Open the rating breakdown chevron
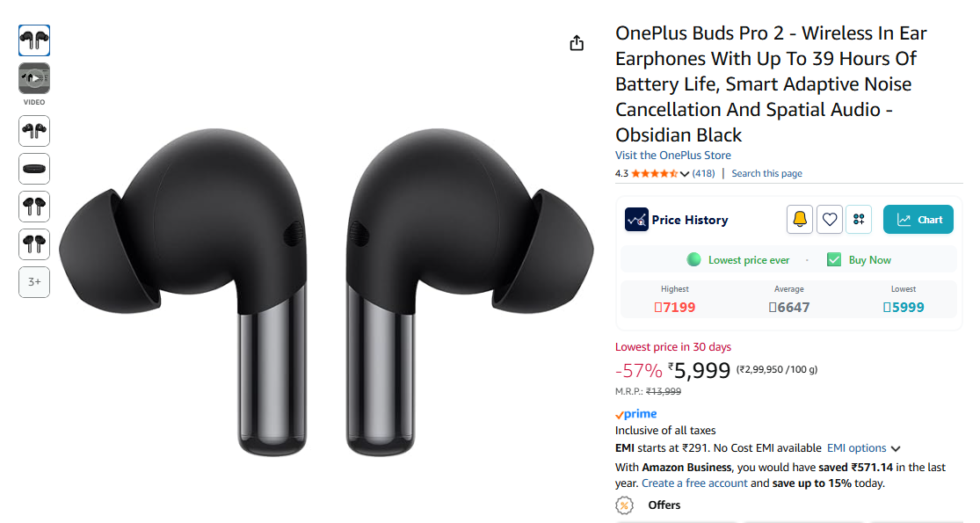The image size is (980, 523). 685,174
